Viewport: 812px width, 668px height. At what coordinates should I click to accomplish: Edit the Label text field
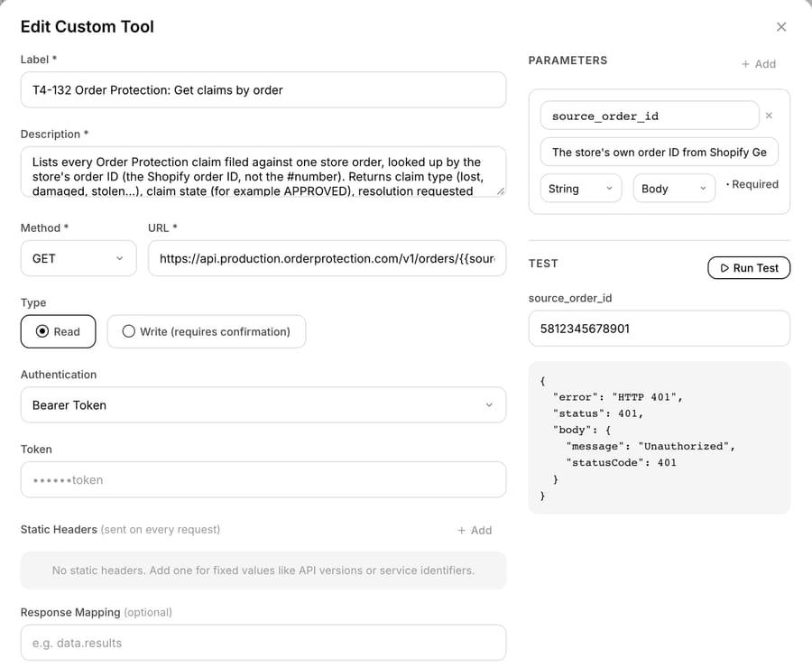point(263,90)
